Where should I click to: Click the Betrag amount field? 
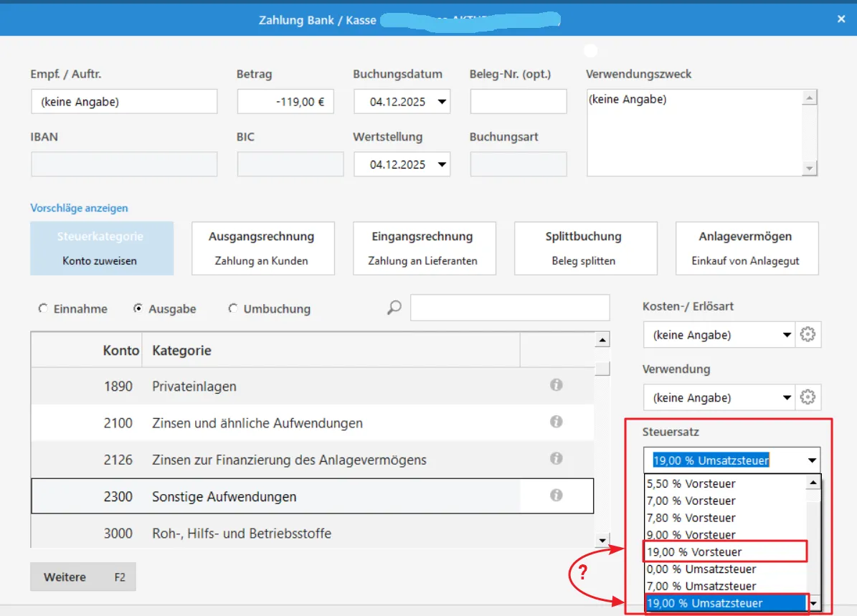[x=285, y=102]
